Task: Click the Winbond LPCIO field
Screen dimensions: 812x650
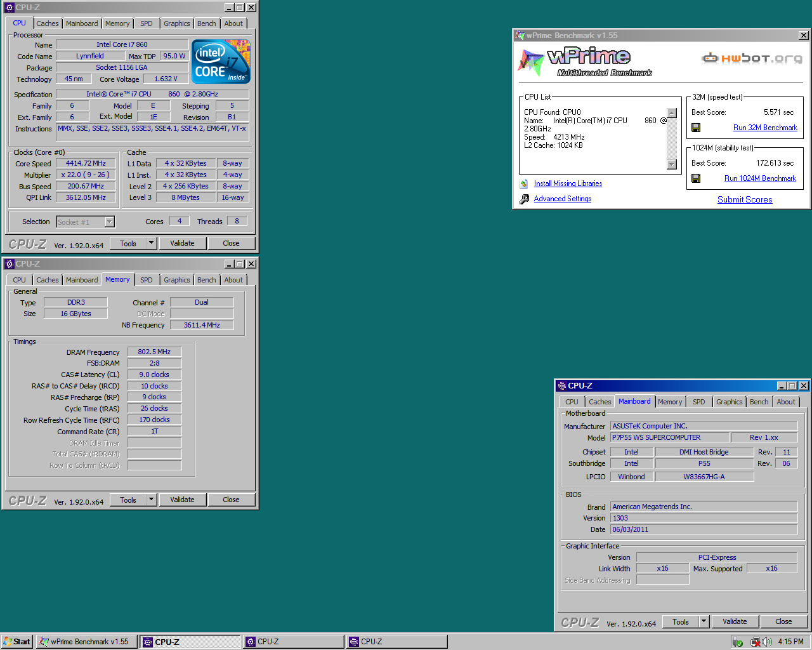Action: point(631,477)
